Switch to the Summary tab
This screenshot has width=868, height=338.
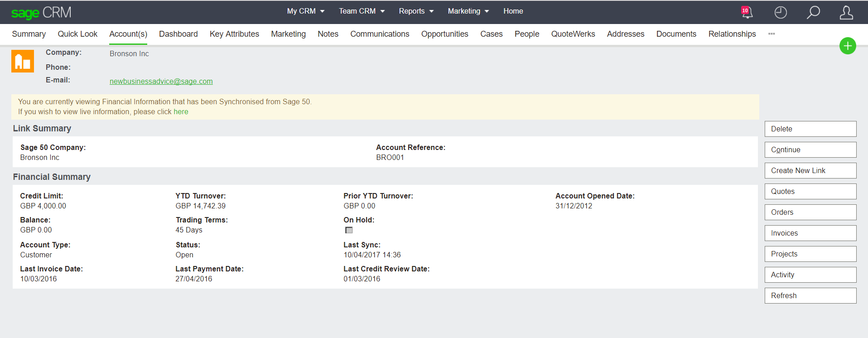pos(29,34)
